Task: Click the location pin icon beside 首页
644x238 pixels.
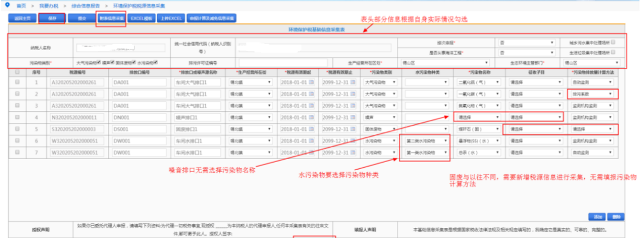Action: pos(7,5)
